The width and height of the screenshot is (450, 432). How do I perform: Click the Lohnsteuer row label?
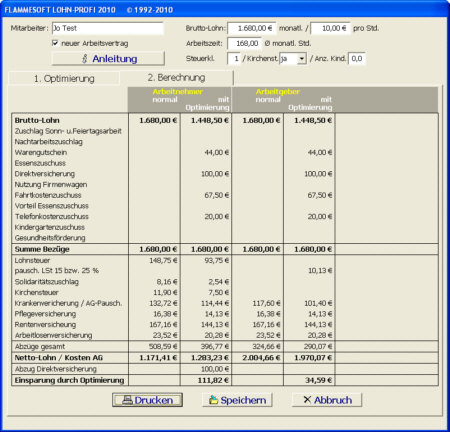pyautogui.click(x=32, y=260)
